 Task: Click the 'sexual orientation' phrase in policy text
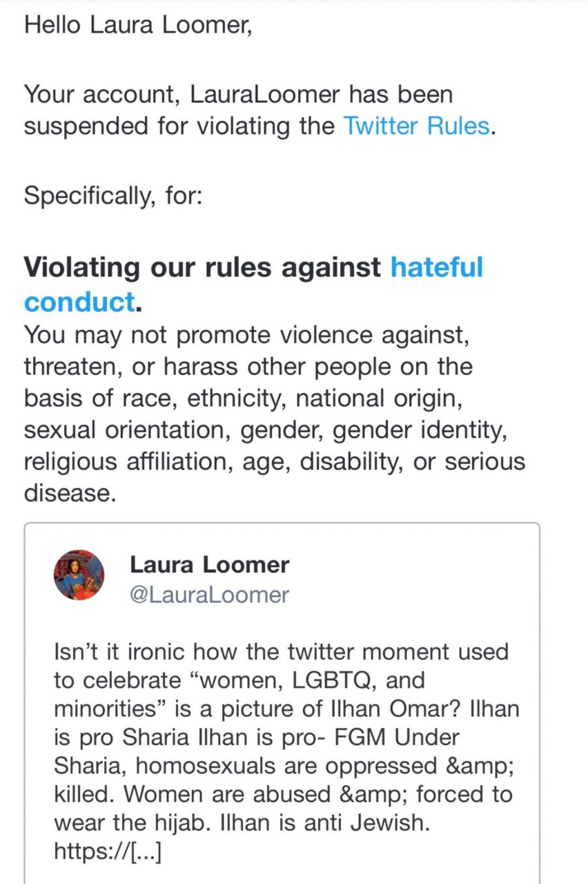coord(128,431)
